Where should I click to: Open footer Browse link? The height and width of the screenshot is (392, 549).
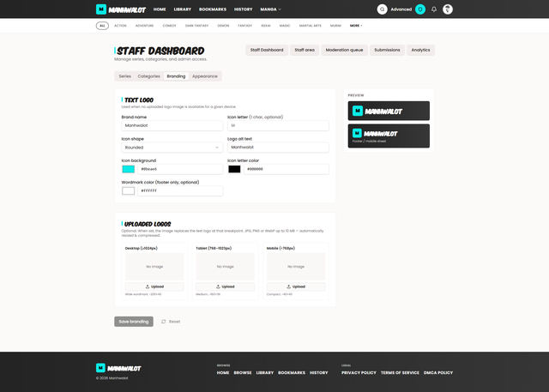click(x=243, y=373)
